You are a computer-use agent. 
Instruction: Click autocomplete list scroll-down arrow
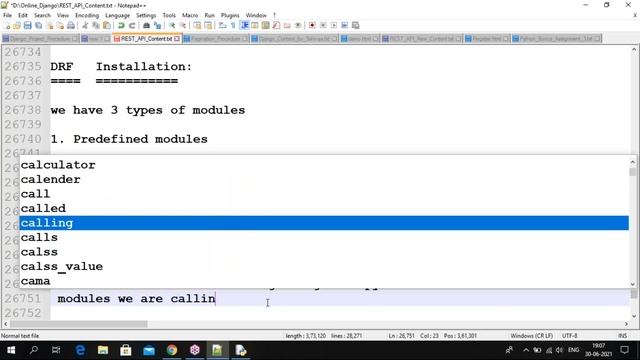[x=633, y=284]
